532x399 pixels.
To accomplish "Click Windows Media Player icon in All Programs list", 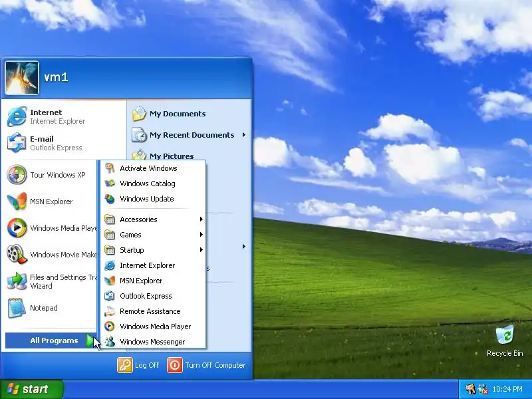I will pyautogui.click(x=109, y=327).
